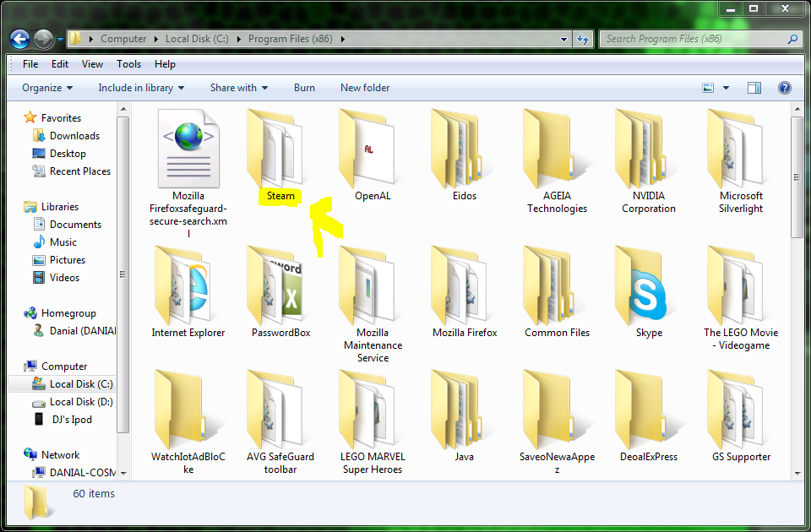
Task: Open the File menu
Action: [30, 64]
